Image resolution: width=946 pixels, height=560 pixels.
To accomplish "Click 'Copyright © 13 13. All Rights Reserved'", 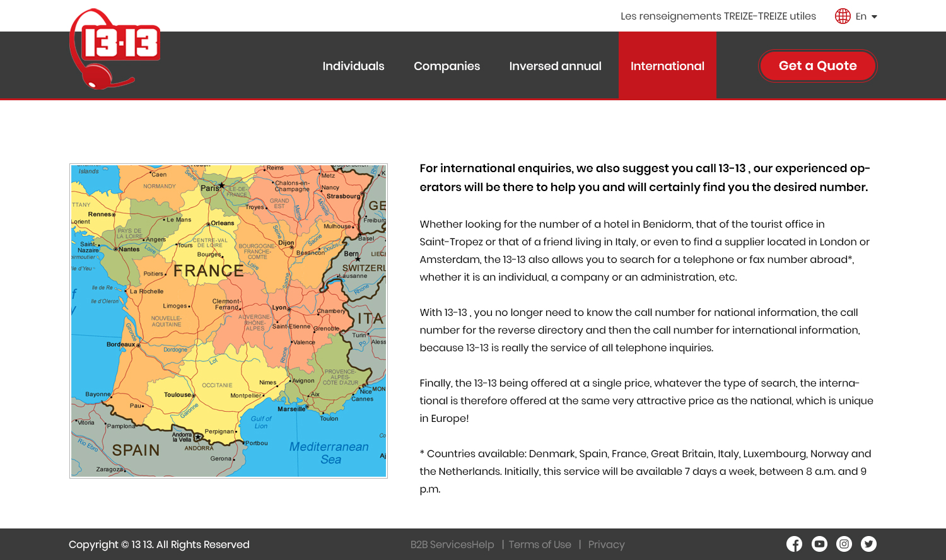I will click(159, 545).
